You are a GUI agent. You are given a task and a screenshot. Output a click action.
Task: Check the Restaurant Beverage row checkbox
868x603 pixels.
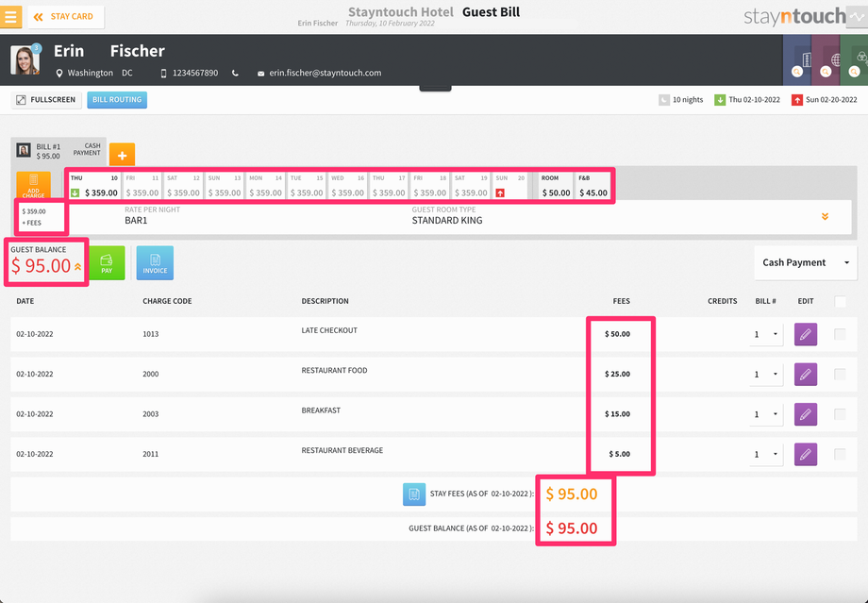click(x=840, y=454)
